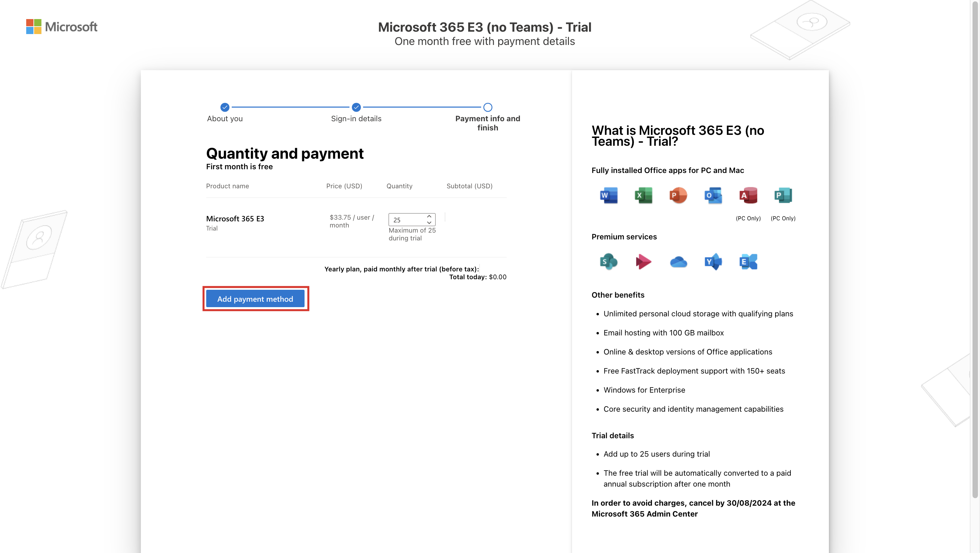The image size is (980, 553).
Task: Click 'Maximum of 25 during trial' note
Action: [412, 234]
